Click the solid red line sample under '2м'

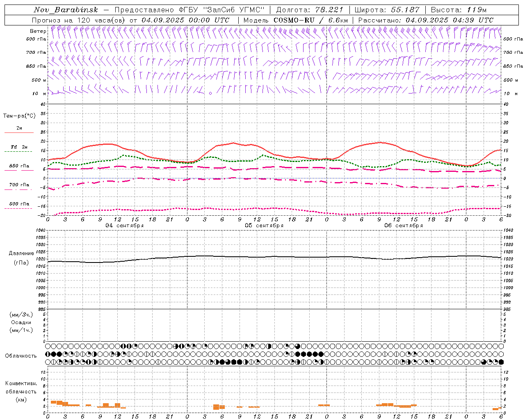point(19,133)
